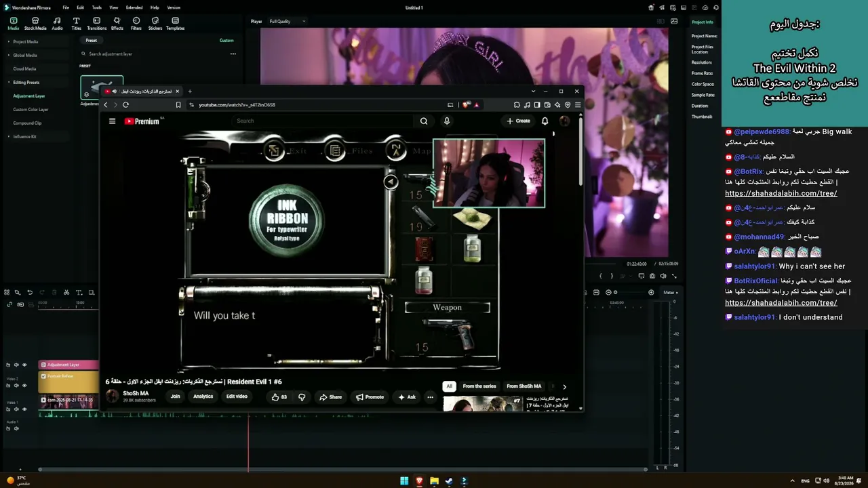
Task: Open File Explorer from the taskbar
Action: [x=434, y=481]
